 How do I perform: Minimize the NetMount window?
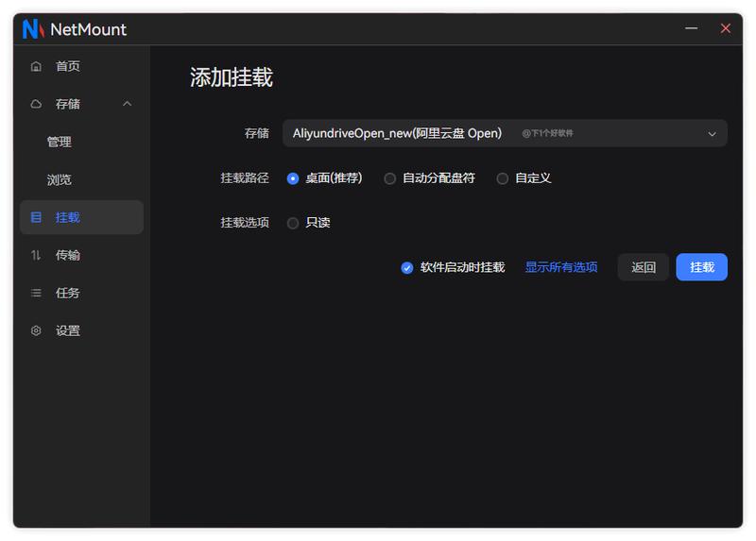pos(691,28)
